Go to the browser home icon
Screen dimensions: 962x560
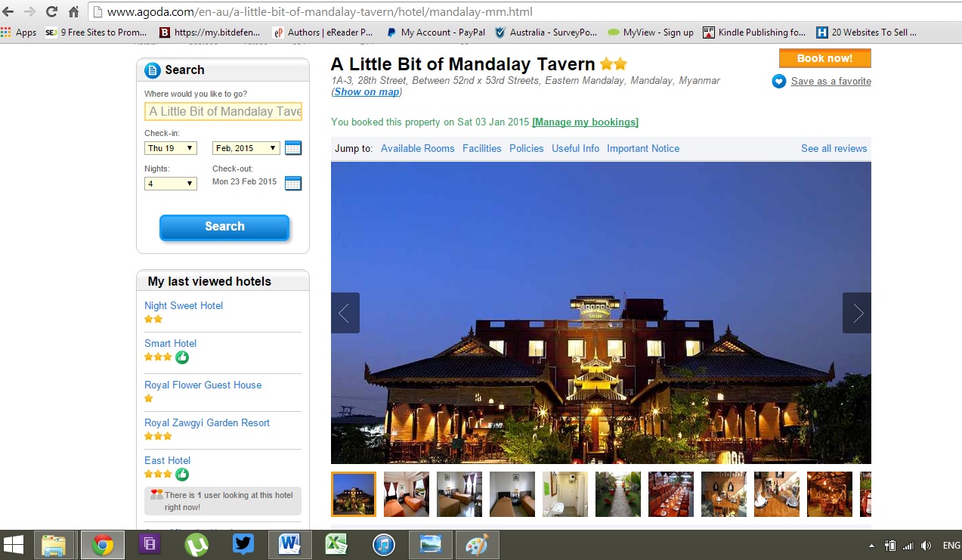click(74, 11)
